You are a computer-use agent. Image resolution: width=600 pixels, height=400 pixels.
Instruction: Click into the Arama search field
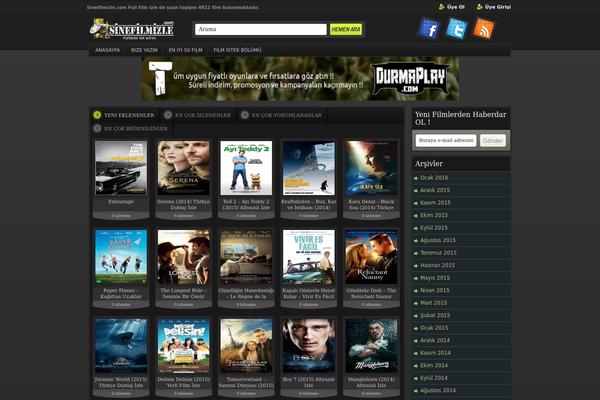[261, 29]
